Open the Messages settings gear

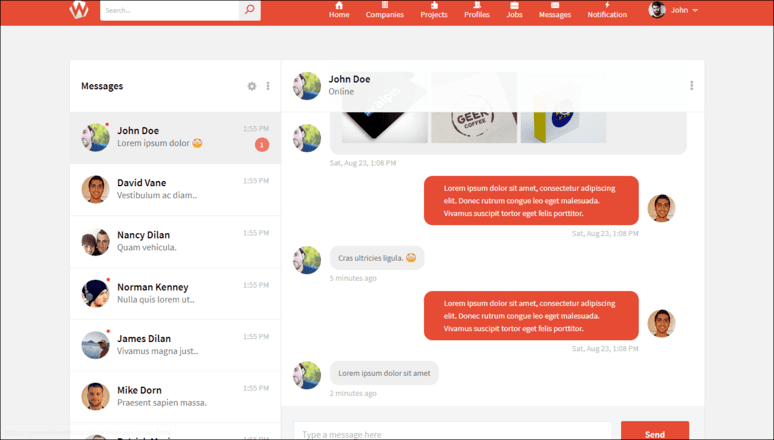click(x=252, y=86)
